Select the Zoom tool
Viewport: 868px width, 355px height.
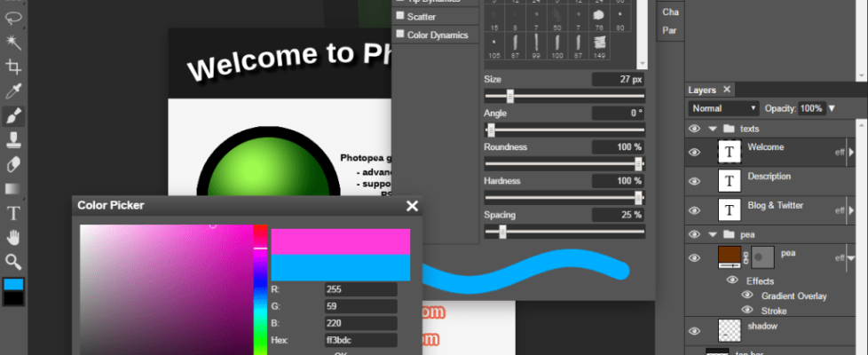(13, 262)
